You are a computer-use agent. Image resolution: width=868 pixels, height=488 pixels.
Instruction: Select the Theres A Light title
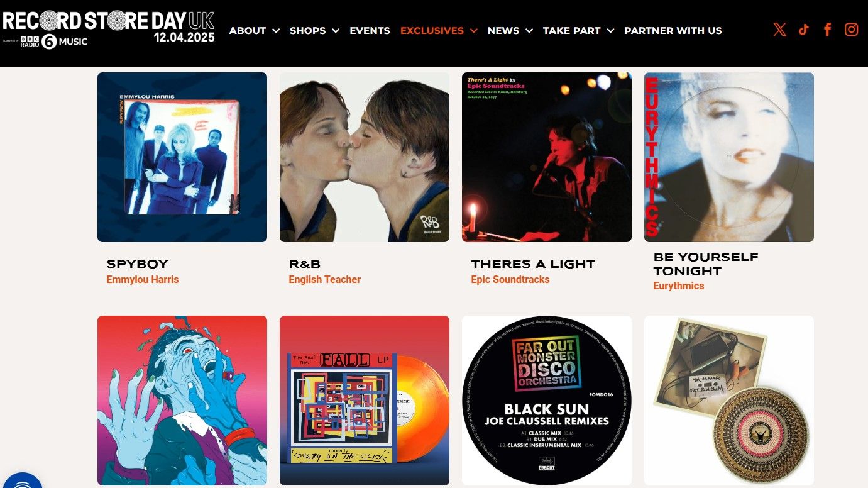[x=533, y=264]
